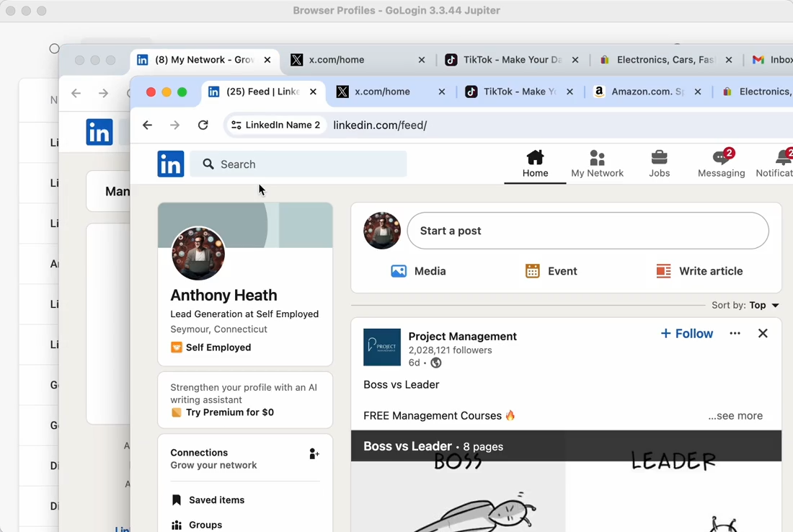The width and height of the screenshot is (793, 532).
Task: Open Messaging with 2 unread badge
Action: click(x=721, y=164)
